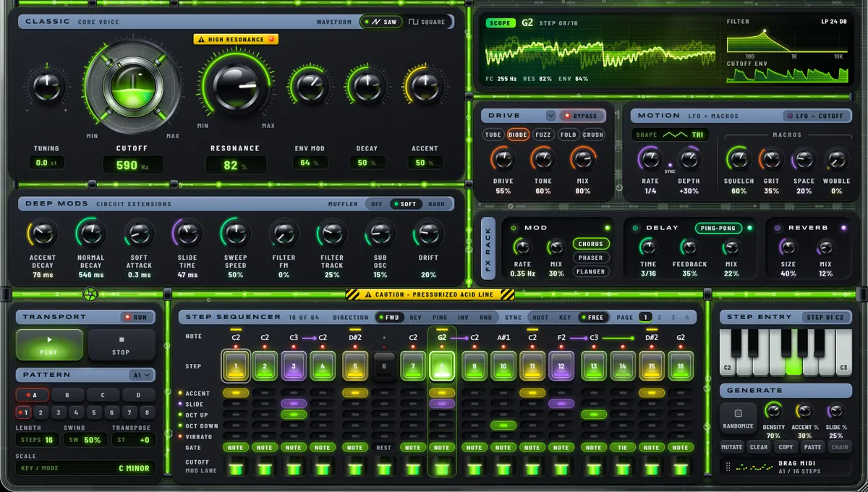Toggle the Drive BYPASS switch
This screenshot has width=868, height=492.
pyautogui.click(x=582, y=116)
